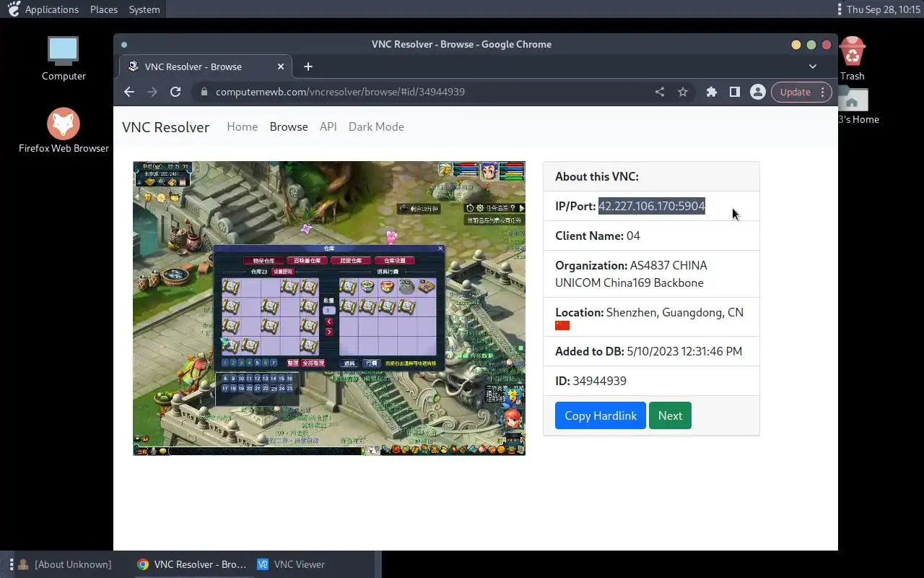Click the VNC Resolver brand link
924x578 pixels.
click(x=165, y=127)
